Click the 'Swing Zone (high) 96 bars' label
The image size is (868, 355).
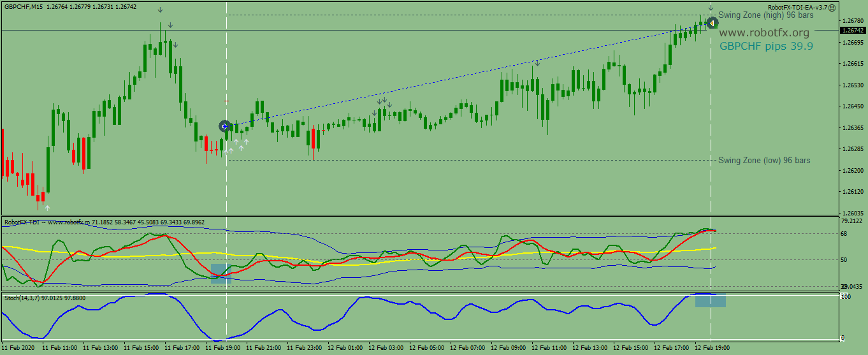[x=766, y=15]
